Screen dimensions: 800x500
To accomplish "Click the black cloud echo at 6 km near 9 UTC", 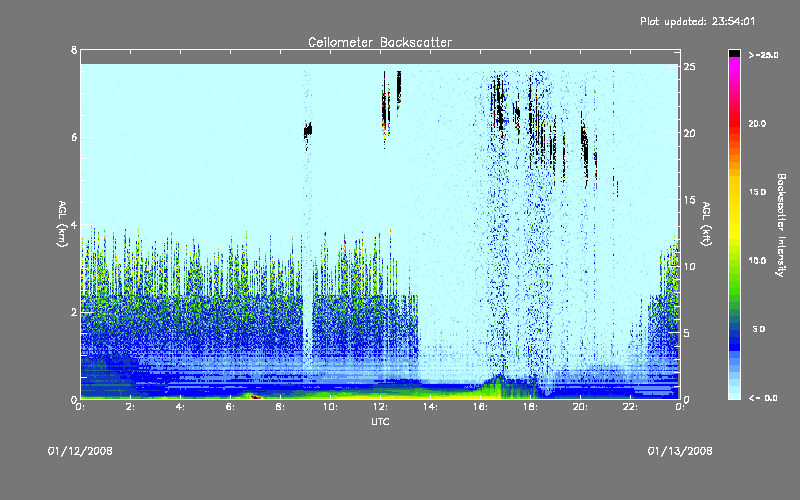I will click(308, 131).
